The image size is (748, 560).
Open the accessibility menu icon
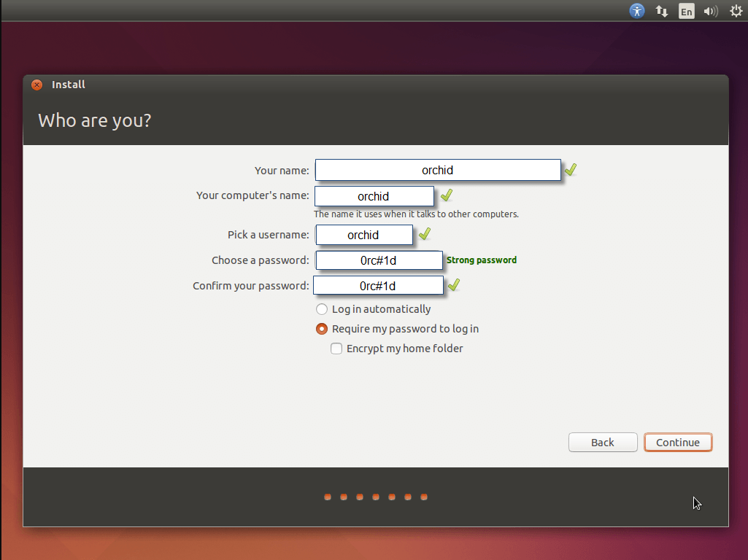(x=637, y=10)
